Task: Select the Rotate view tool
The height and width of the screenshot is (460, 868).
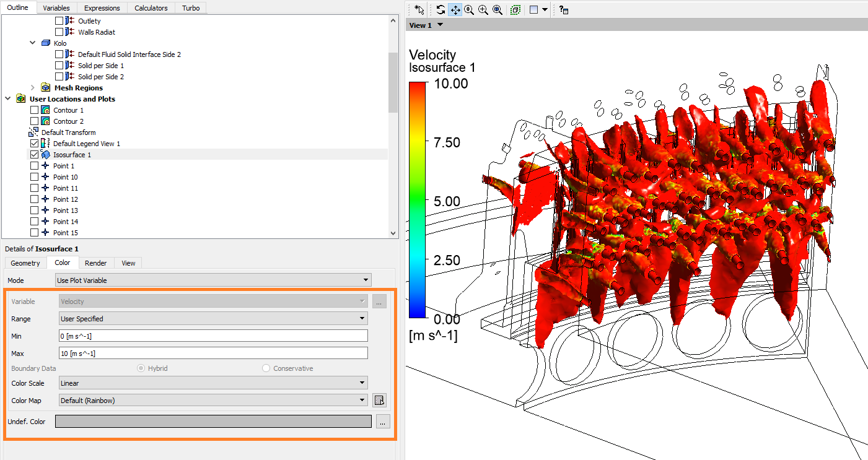Action: 441,10
